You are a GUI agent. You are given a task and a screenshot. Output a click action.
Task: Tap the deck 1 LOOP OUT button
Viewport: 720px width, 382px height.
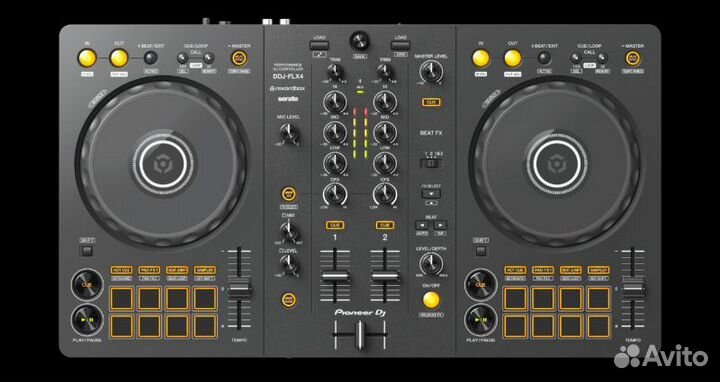coord(119,58)
